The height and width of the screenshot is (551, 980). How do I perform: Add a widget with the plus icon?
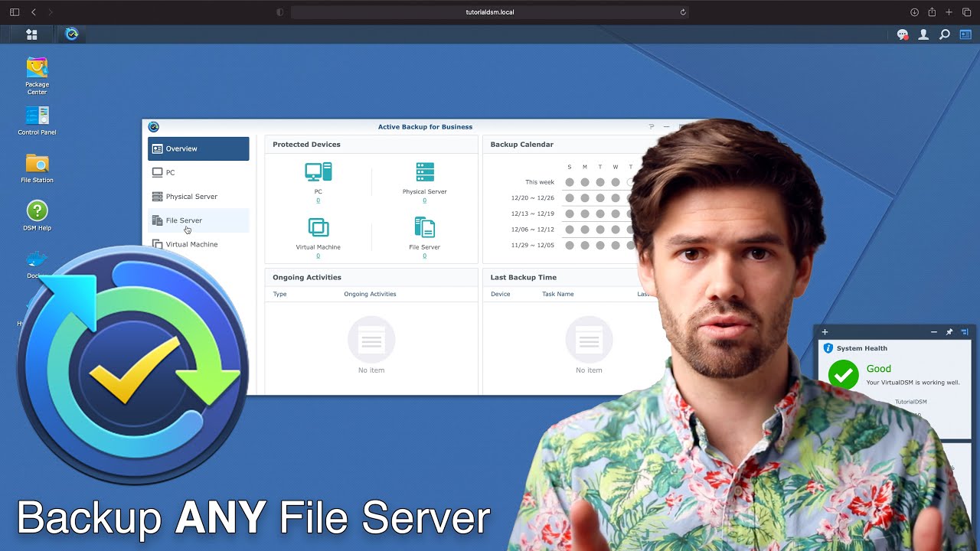(x=825, y=332)
